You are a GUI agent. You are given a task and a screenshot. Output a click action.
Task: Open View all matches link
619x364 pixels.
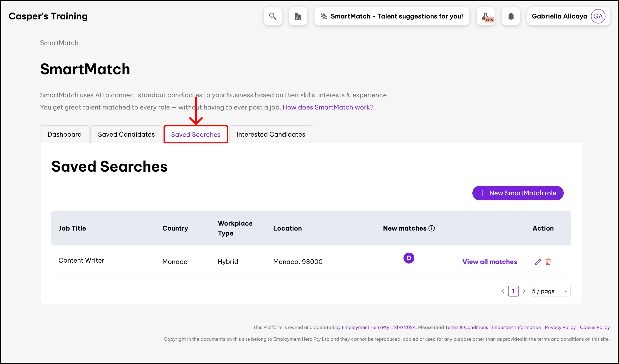tap(490, 262)
